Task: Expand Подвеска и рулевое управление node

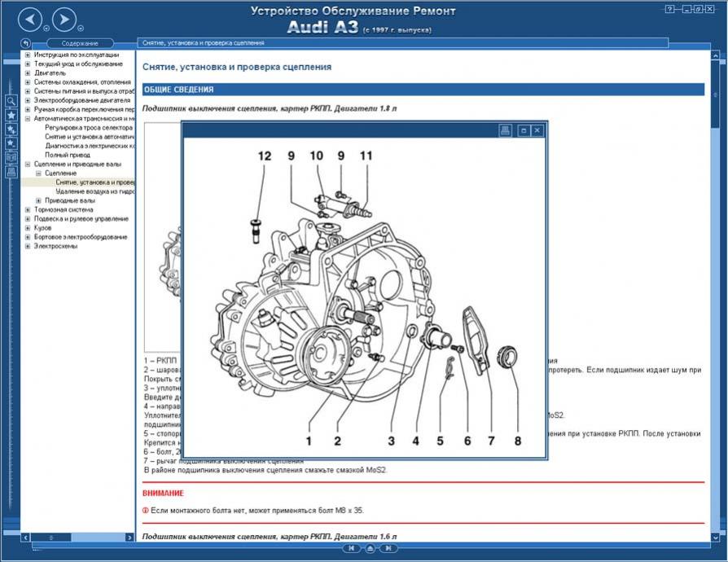Action: [x=28, y=219]
